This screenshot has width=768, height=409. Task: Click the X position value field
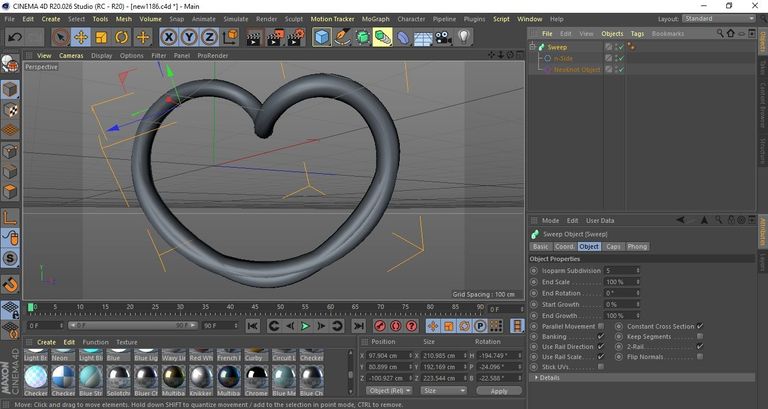coord(390,356)
